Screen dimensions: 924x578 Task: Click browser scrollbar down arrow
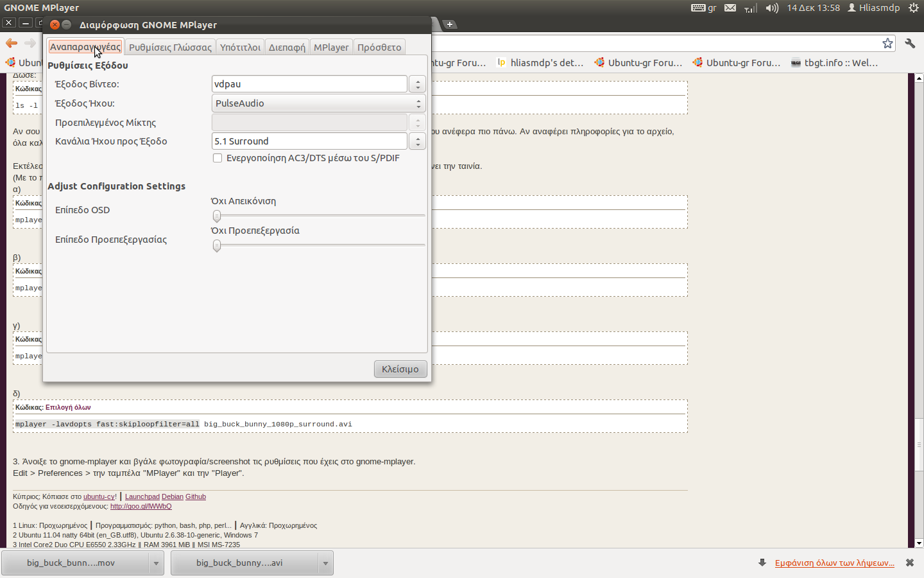[919, 543]
